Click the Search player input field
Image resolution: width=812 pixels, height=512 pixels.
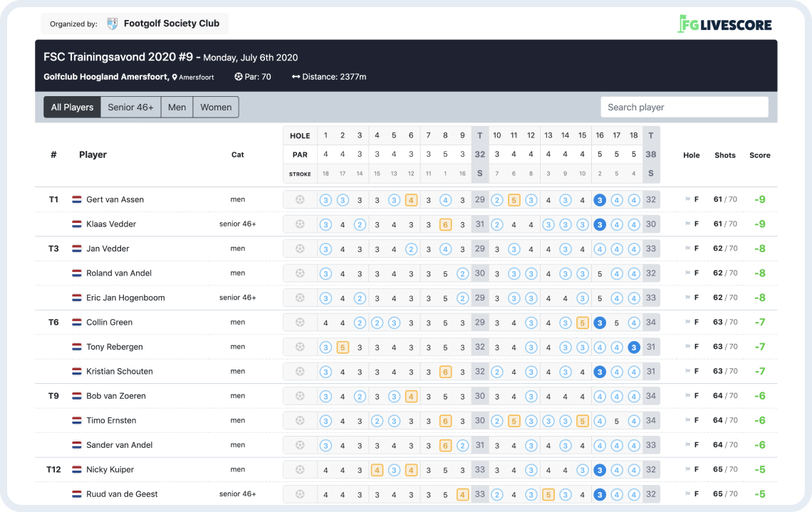684,107
